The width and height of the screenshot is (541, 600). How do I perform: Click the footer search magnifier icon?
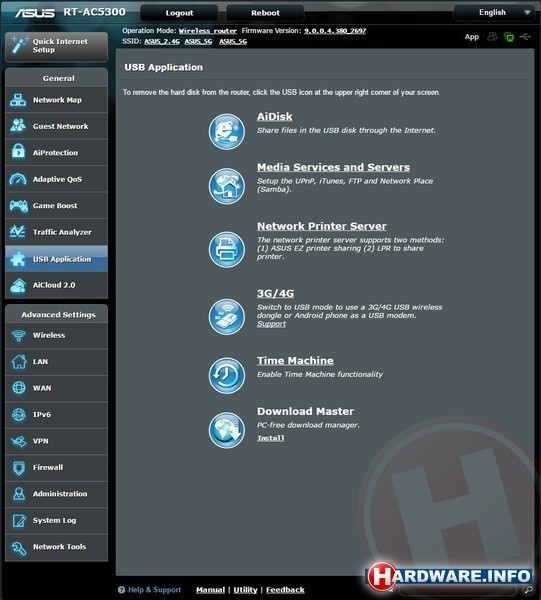529,589
